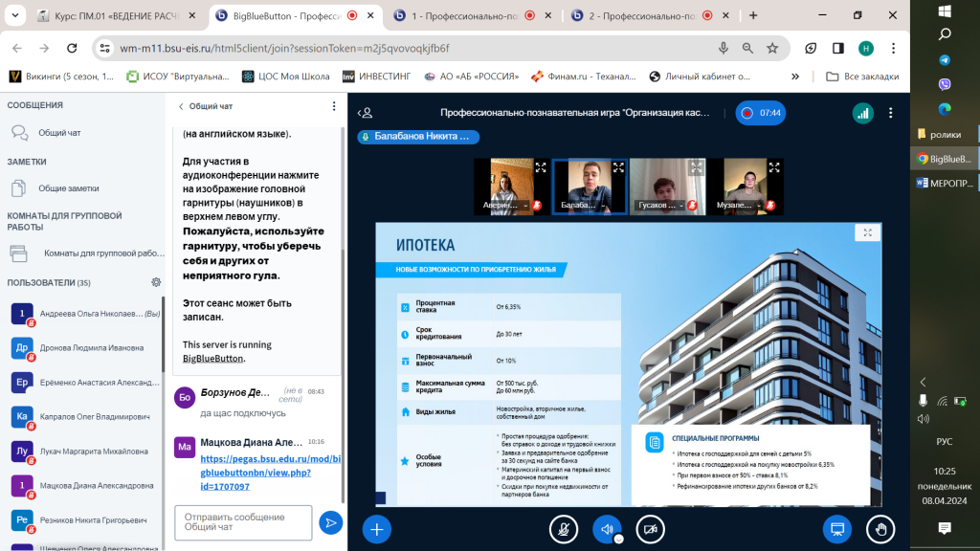Unmute the microphone in BigBlueButton
This screenshot has height=551, width=980.
(x=563, y=529)
